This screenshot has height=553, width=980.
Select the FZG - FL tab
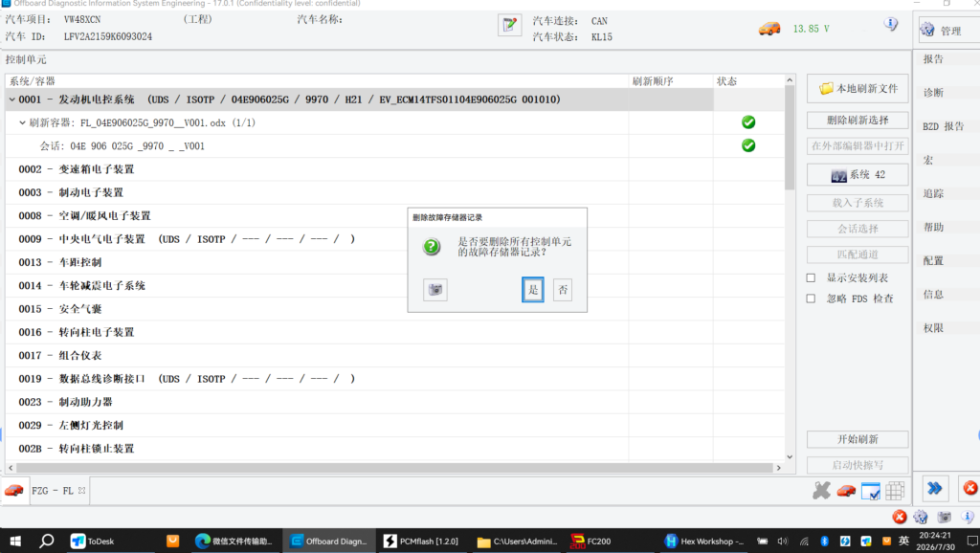[52, 491]
